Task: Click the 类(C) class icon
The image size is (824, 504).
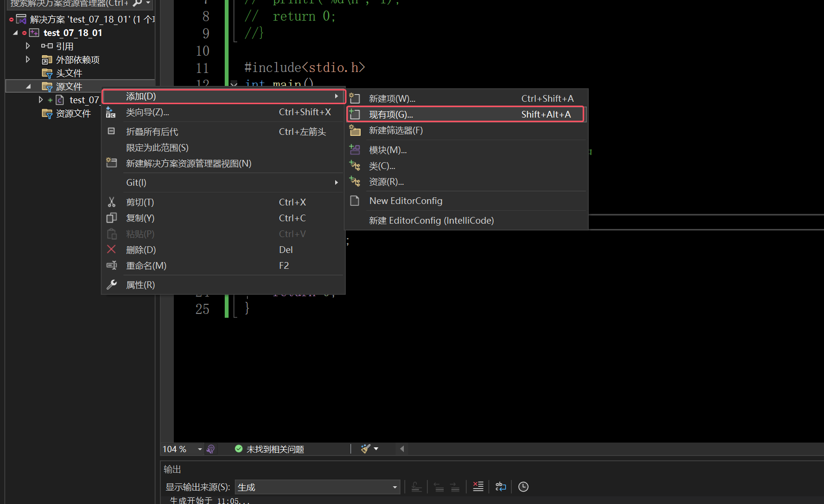Action: (x=355, y=166)
